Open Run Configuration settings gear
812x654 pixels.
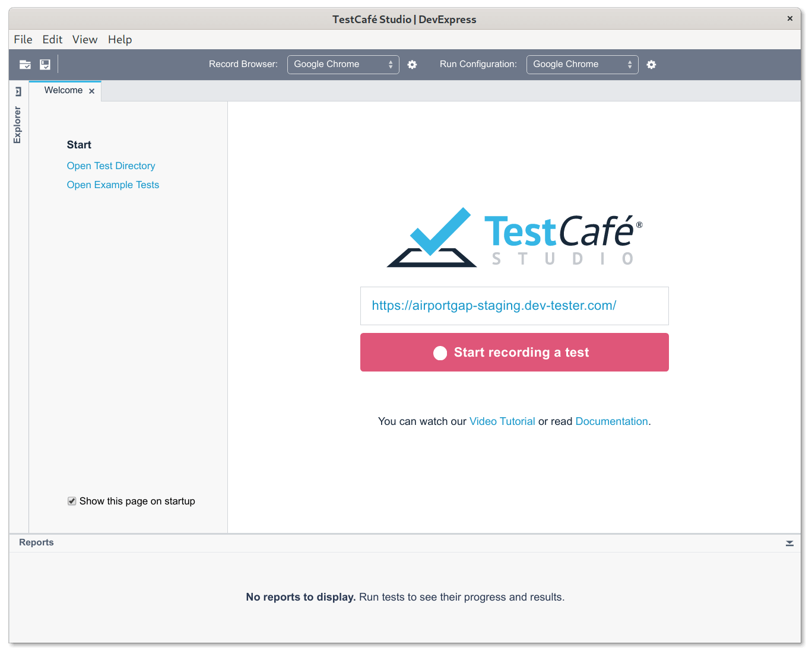pyautogui.click(x=652, y=65)
